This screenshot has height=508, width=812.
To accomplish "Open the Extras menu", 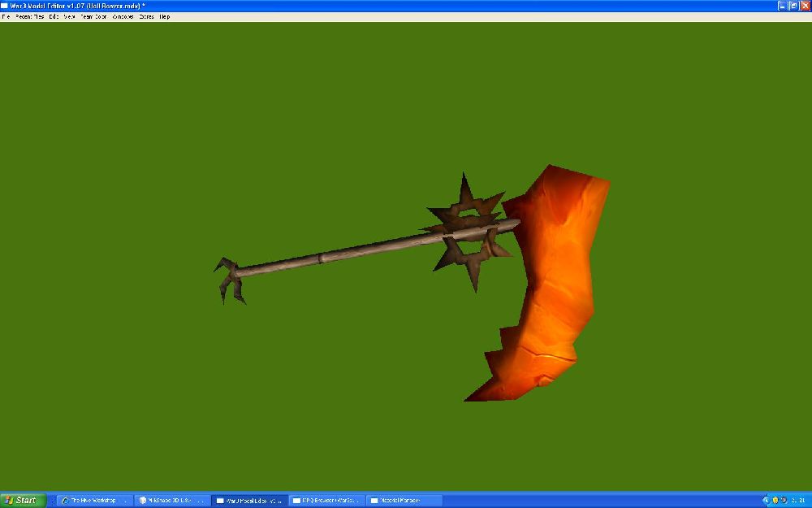I will coord(146,16).
